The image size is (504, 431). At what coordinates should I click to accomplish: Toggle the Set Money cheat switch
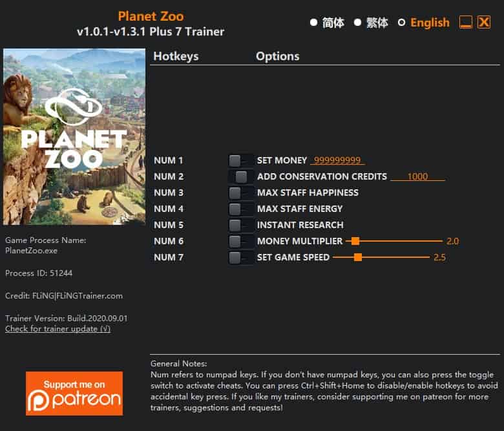240,160
